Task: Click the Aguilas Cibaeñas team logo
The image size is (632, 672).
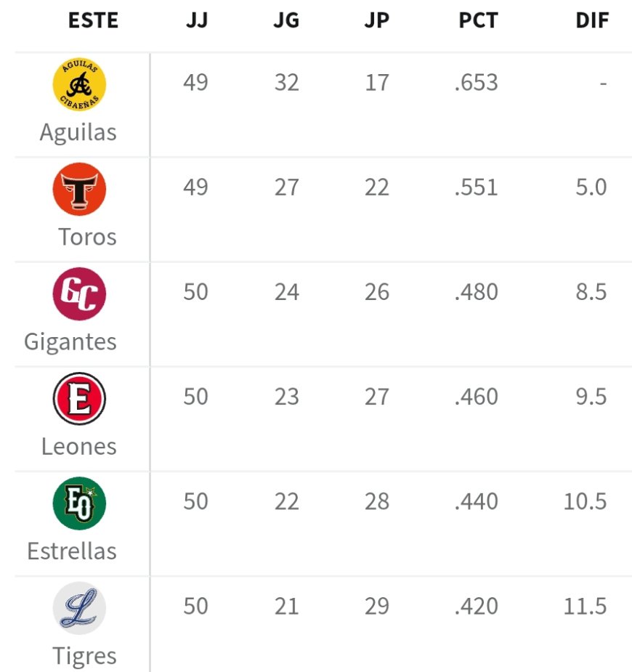Action: (79, 85)
